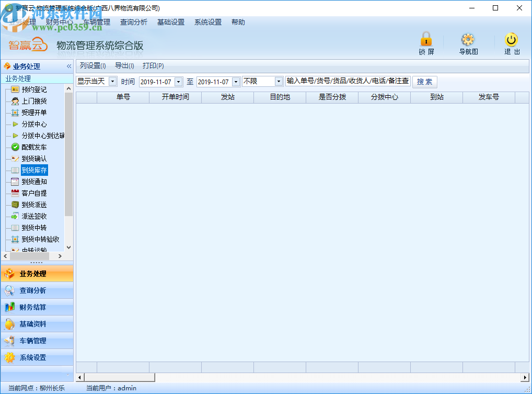Open the 系统设置 menu

point(208,22)
